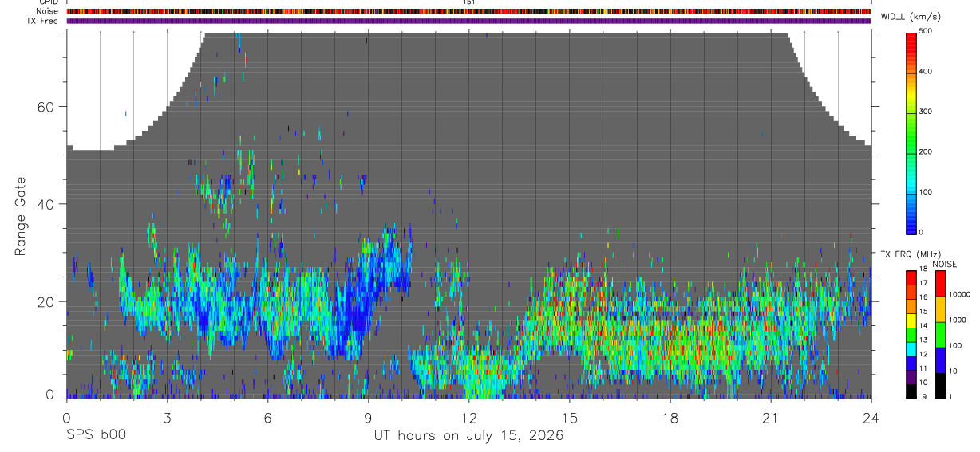
Task: Click the purple TX Freq strip
Action: (469, 21)
